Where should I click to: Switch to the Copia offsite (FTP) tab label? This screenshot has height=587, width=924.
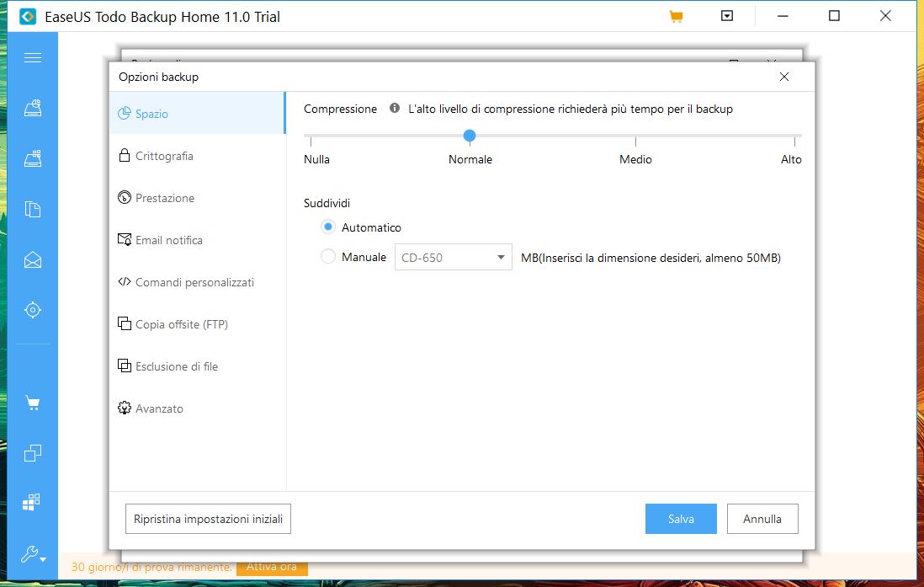(182, 324)
